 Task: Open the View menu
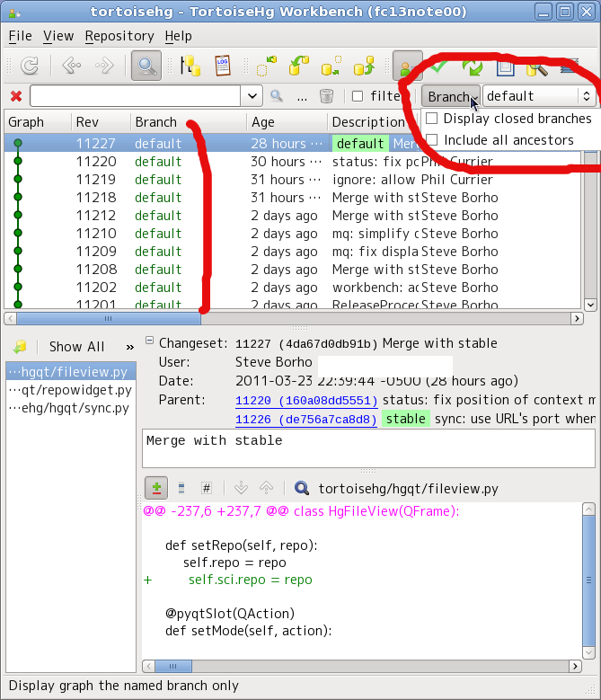[x=58, y=36]
